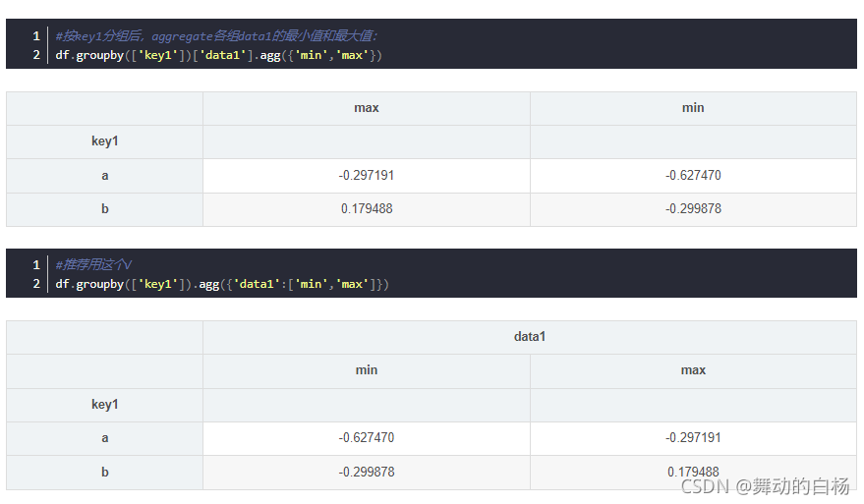Click line number 2 beside the ['data1'].agg code
864x504 pixels.
(x=36, y=55)
